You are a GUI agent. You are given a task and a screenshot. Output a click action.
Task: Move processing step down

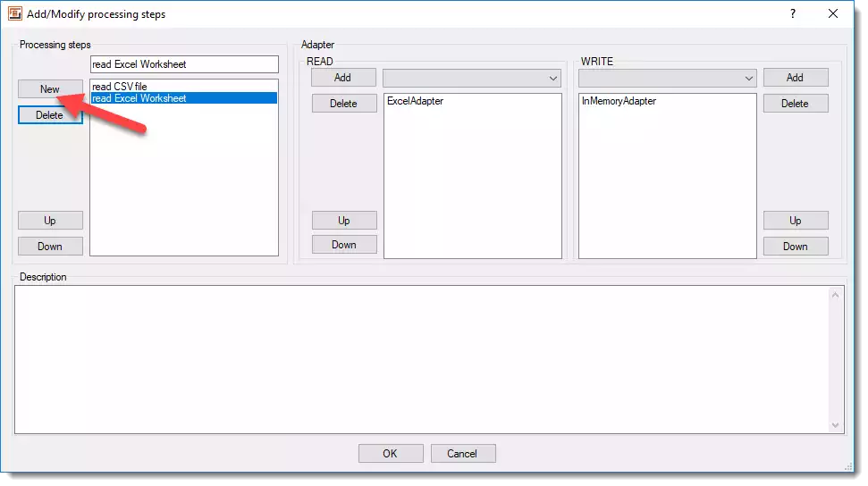pos(50,247)
